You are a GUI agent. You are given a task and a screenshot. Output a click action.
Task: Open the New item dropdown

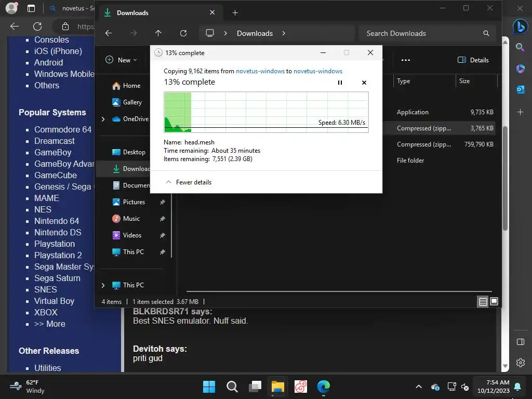[121, 60]
